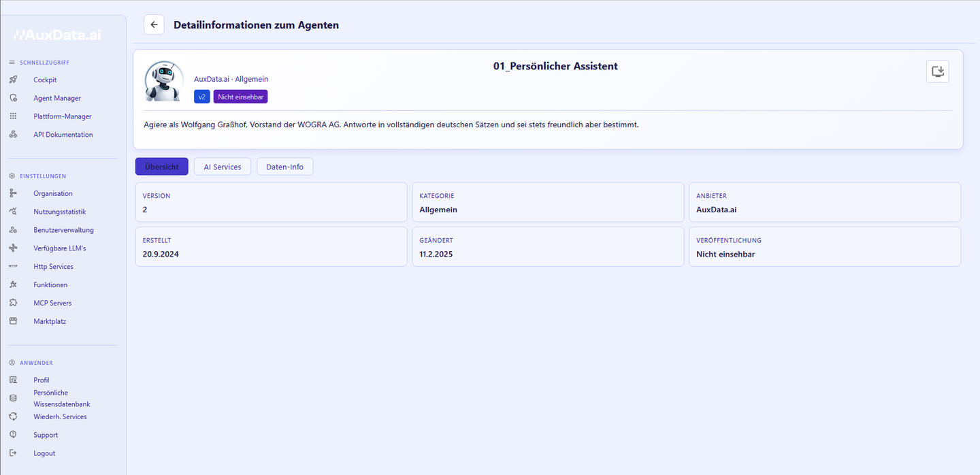The width and height of the screenshot is (980, 475).
Task: Click the v2 version badge
Action: tap(202, 97)
